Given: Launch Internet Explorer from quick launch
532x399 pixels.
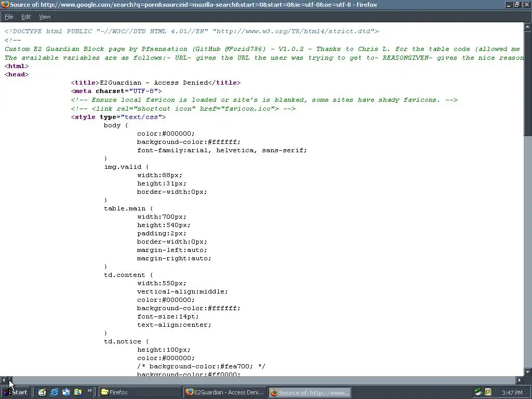Looking at the screenshot, I should (54, 392).
